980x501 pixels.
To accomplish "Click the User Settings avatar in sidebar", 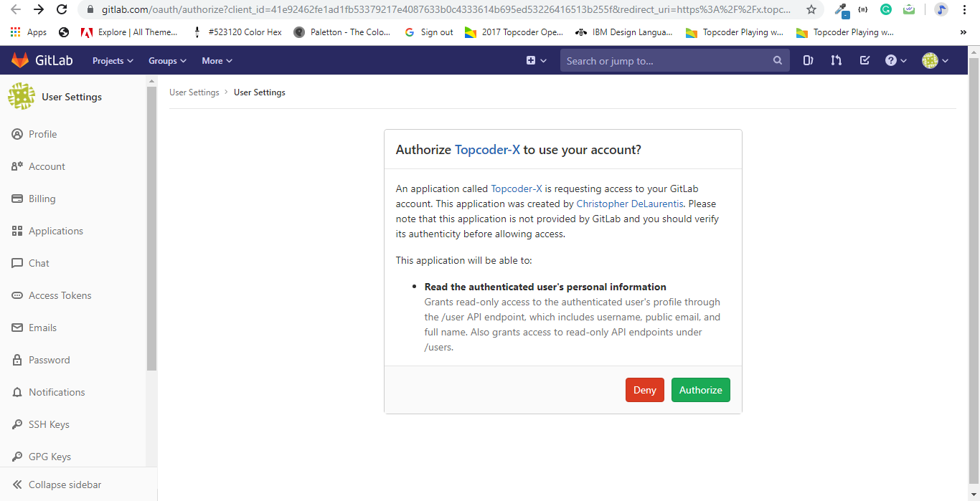I will coord(22,96).
